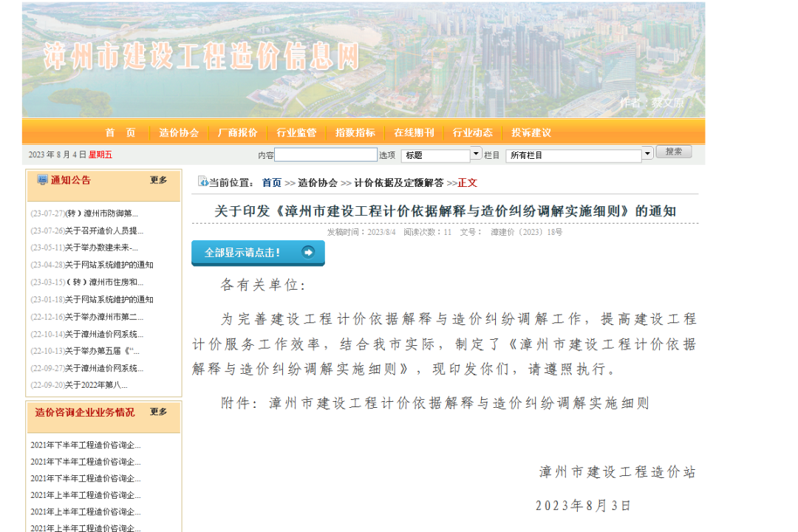
Task: Open notice (23-05-11)关于举办数建未来-...
Action: click(x=84, y=248)
